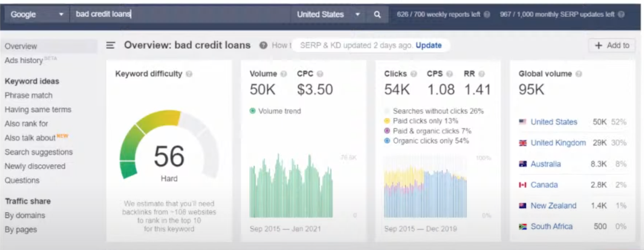Screen dimensions: 644x250
Task: Click the Update SERP link
Action: 428,45
